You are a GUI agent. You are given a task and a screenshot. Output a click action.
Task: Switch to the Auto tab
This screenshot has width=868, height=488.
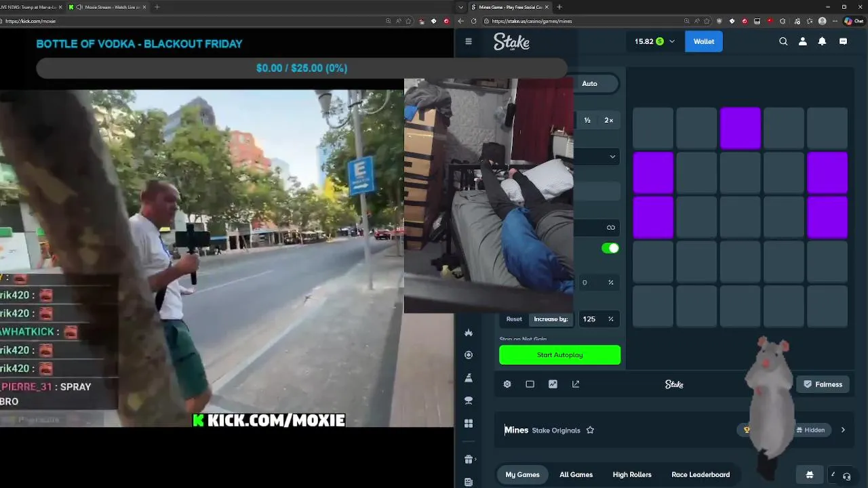point(589,83)
